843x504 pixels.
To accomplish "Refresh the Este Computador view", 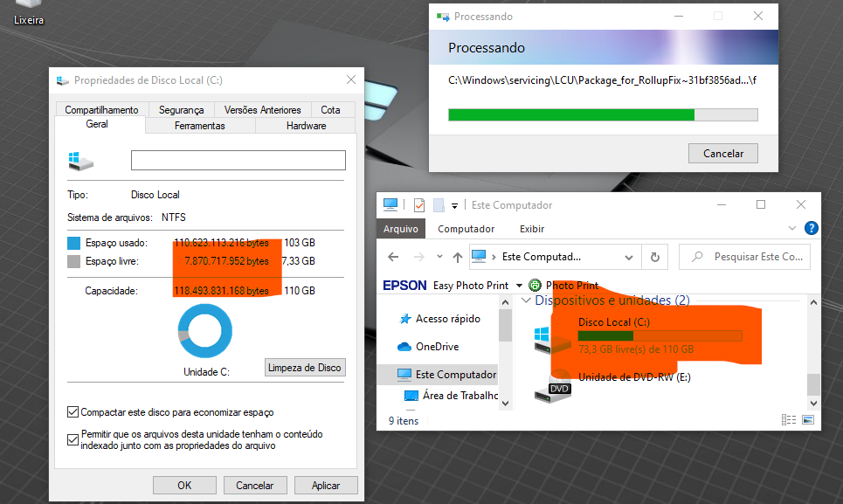I will pos(655,257).
